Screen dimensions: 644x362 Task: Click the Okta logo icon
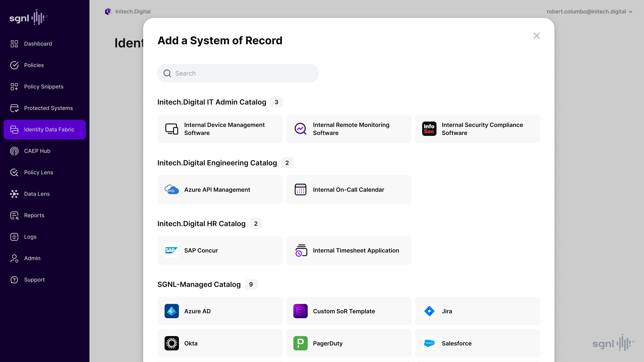point(172,343)
